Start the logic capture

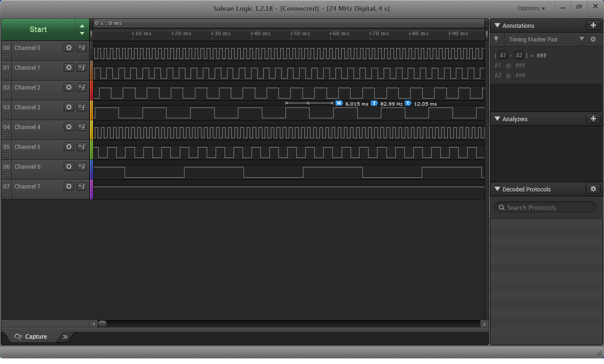(x=38, y=29)
